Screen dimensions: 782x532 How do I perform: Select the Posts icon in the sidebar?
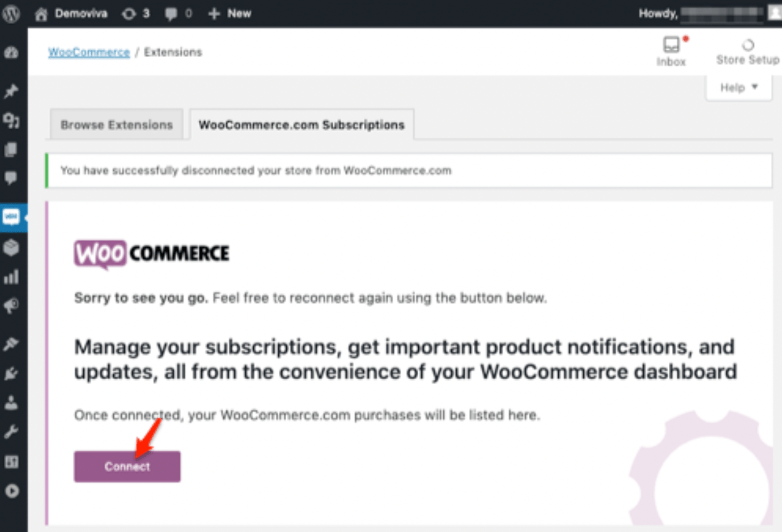pyautogui.click(x=11, y=91)
